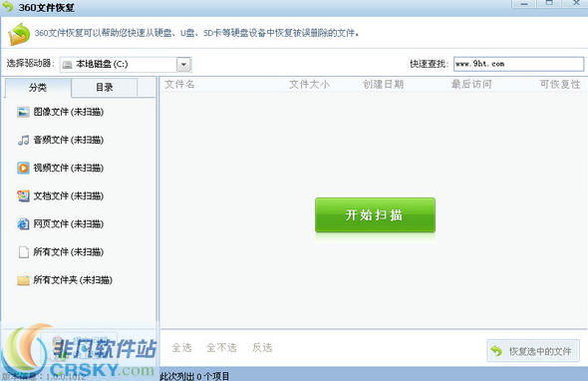This screenshot has width=588, height=381.
Task: Select 图像文件 (未扫描) in the category list
Action: (68, 112)
